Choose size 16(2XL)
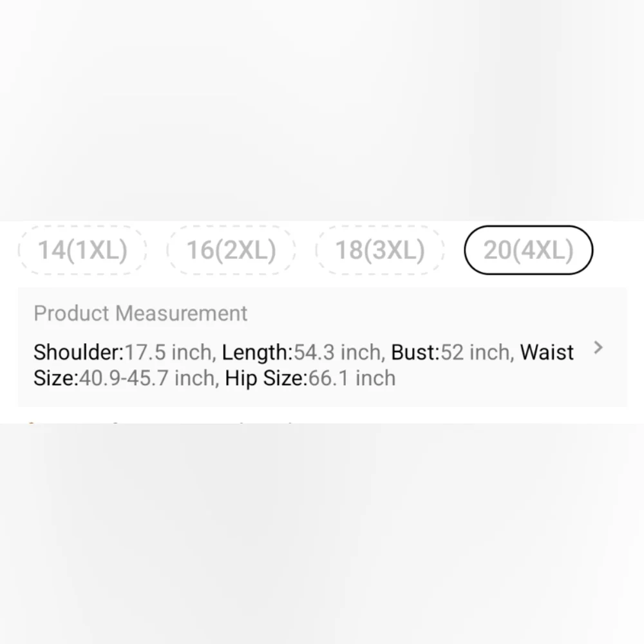 point(231,250)
